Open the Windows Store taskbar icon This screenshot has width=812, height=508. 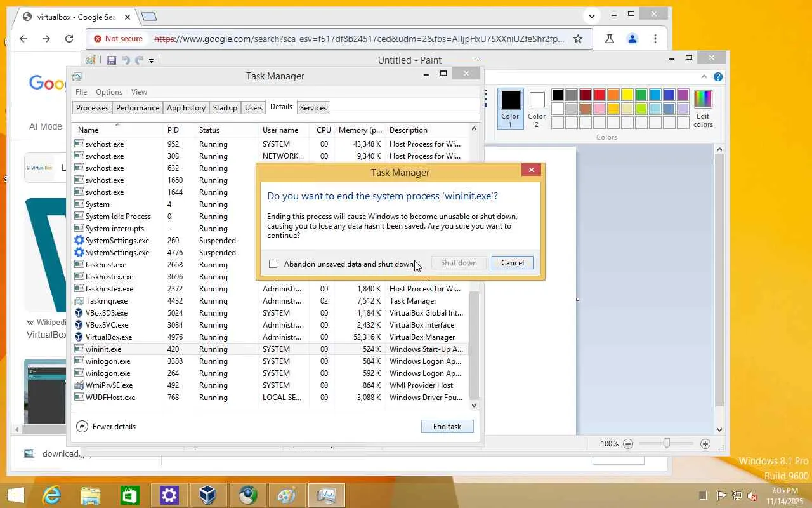[130, 495]
